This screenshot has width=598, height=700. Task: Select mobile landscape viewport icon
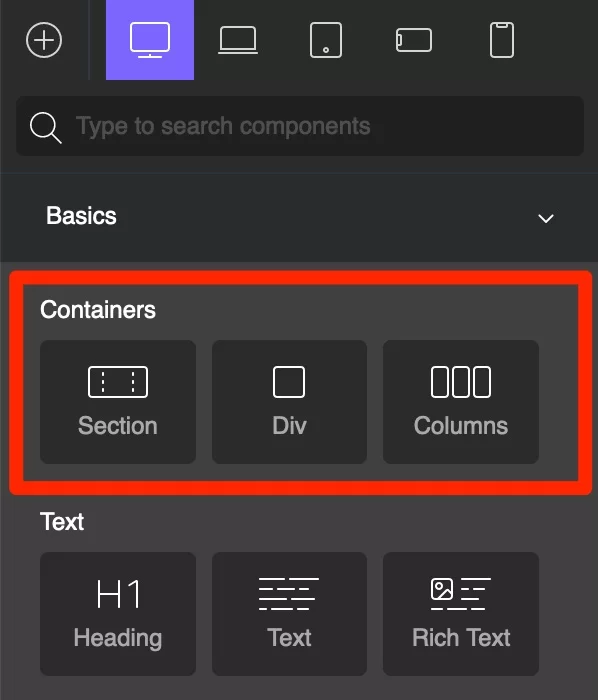(x=414, y=40)
